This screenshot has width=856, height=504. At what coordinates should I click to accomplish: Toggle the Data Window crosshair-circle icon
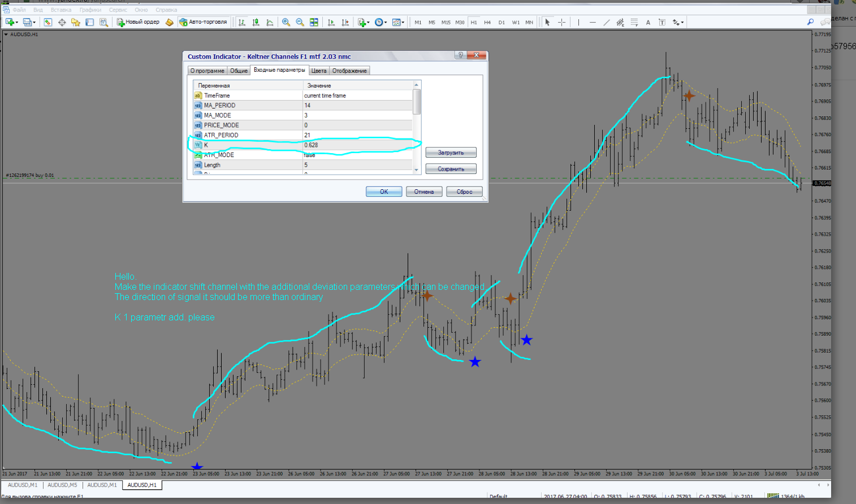(62, 22)
